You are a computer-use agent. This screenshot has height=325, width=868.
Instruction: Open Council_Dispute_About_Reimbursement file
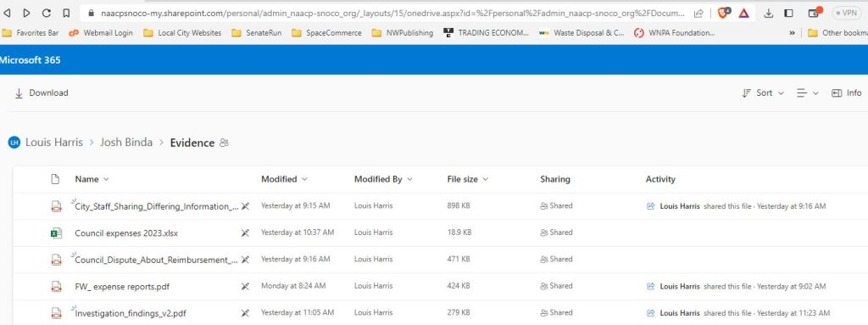click(x=156, y=261)
